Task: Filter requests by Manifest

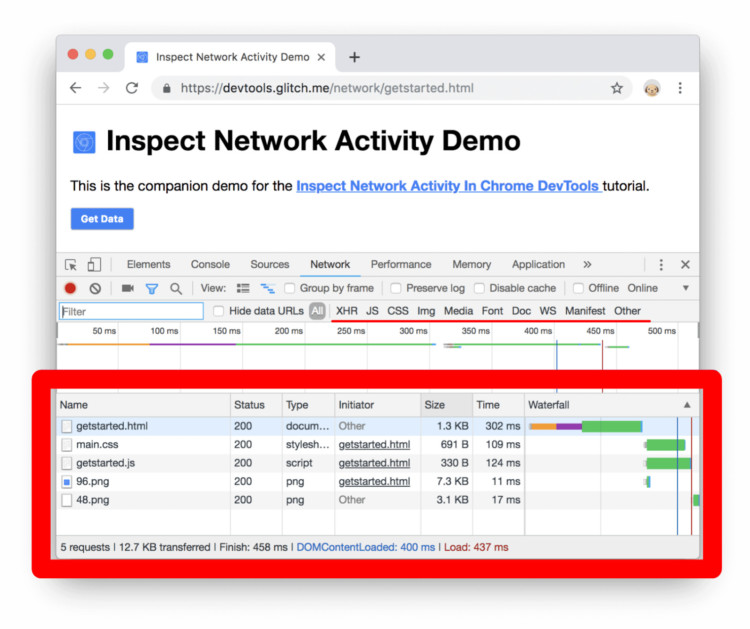Action: click(585, 311)
